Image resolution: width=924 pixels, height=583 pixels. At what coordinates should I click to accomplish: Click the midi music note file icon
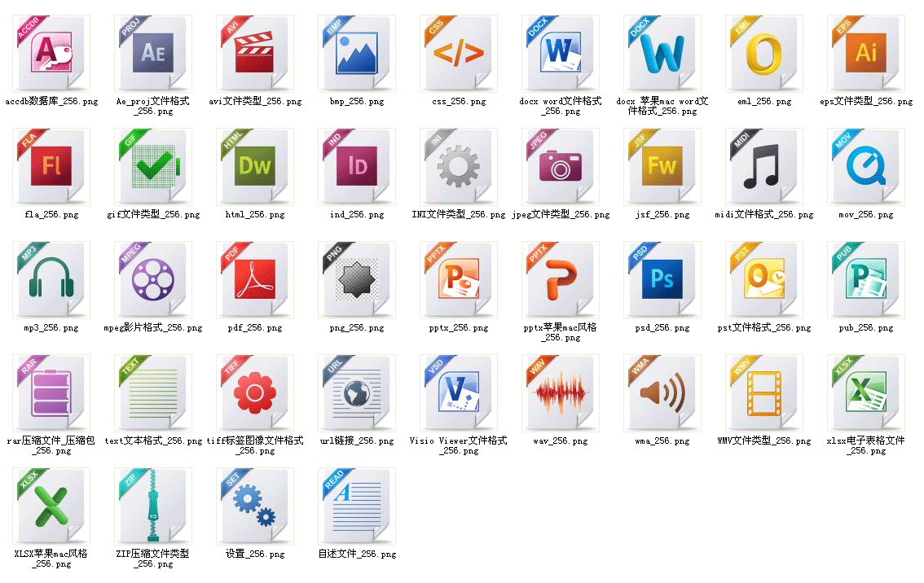click(764, 167)
